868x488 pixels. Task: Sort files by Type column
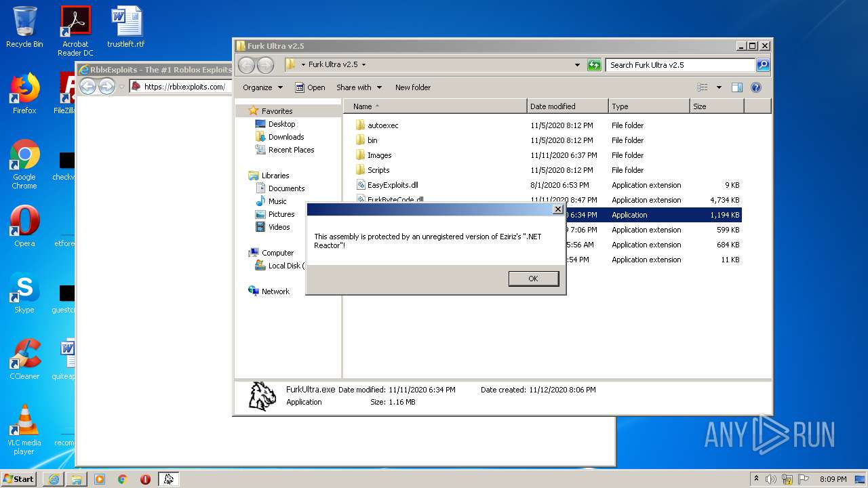tap(649, 106)
